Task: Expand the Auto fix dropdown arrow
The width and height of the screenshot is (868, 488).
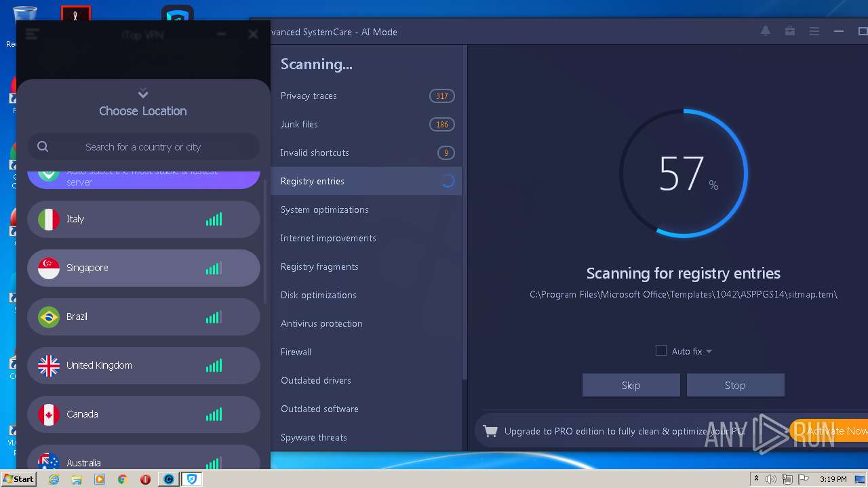Action: point(709,351)
